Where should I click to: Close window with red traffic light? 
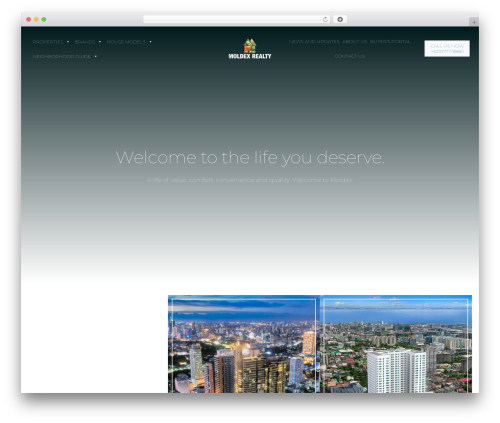[x=29, y=19]
